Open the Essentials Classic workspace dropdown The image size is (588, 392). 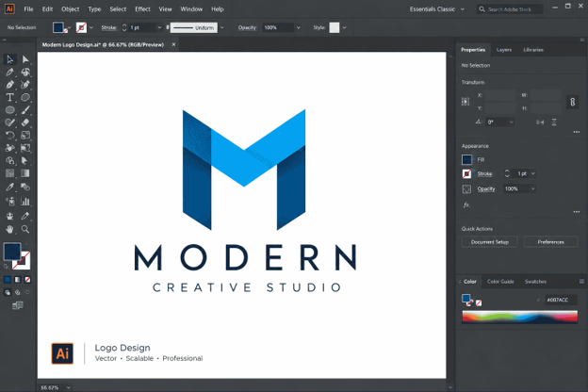click(x=437, y=9)
